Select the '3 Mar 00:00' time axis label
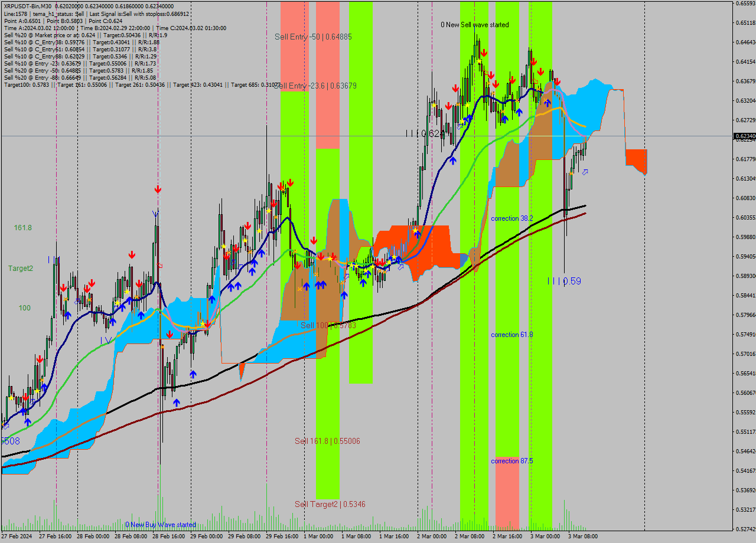 point(545,537)
